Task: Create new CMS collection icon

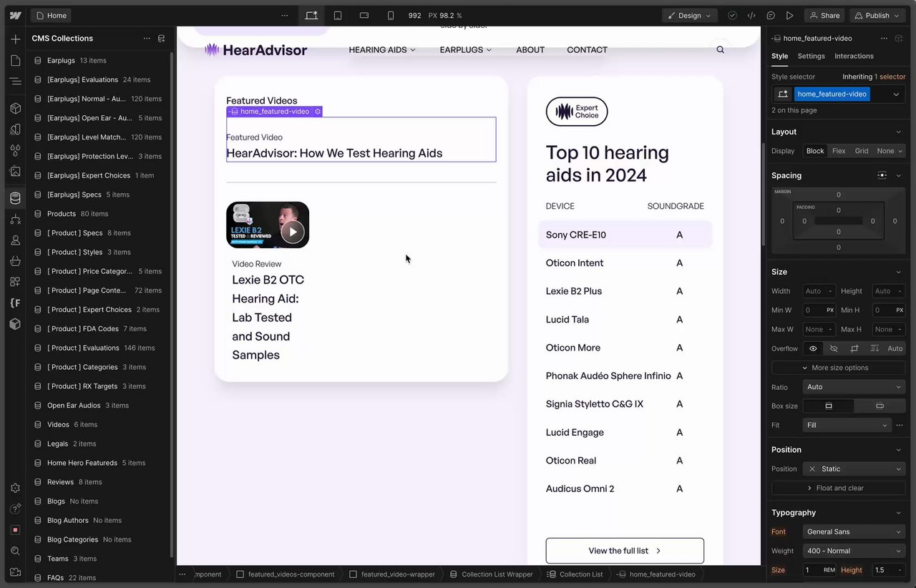Action: coord(161,39)
